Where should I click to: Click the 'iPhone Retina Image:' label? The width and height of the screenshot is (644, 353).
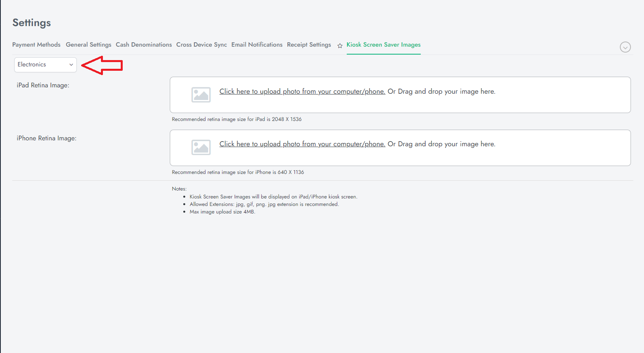[x=46, y=138]
